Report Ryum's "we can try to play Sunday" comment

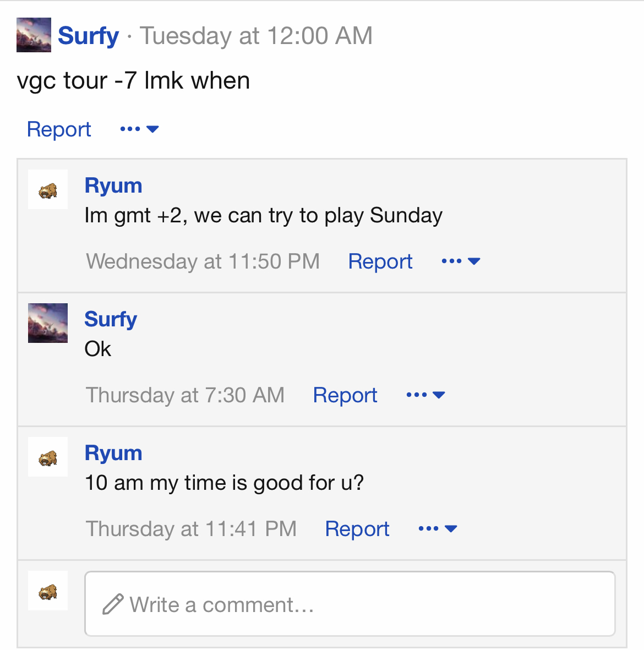pos(380,261)
